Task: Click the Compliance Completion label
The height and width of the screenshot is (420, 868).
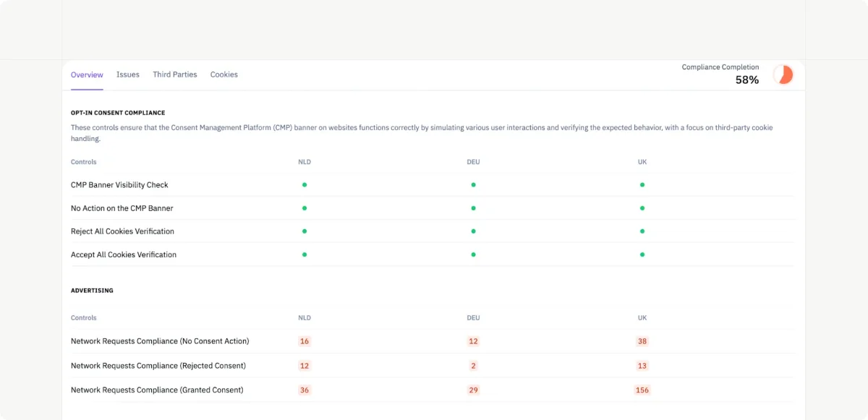Action: click(x=720, y=67)
